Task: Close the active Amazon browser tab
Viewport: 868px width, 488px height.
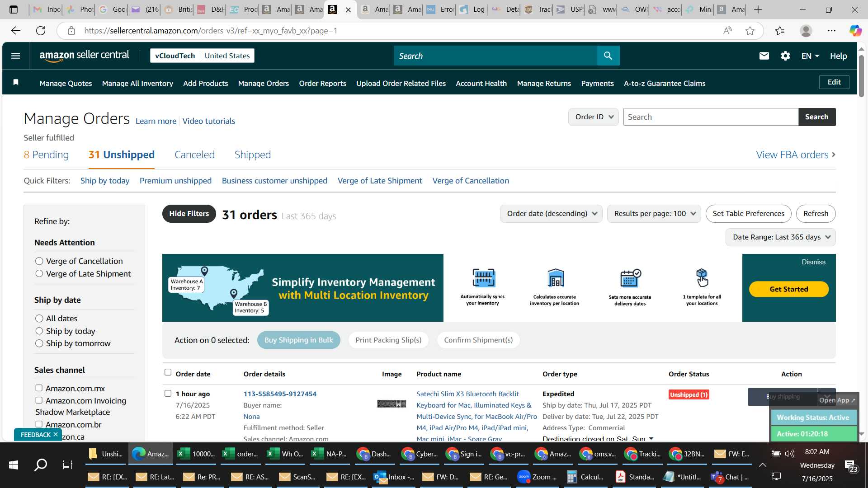Action: [x=348, y=9]
